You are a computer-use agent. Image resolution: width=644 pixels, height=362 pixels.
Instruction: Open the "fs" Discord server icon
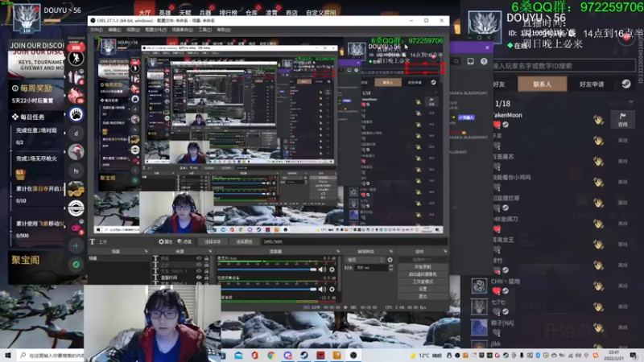point(76,171)
